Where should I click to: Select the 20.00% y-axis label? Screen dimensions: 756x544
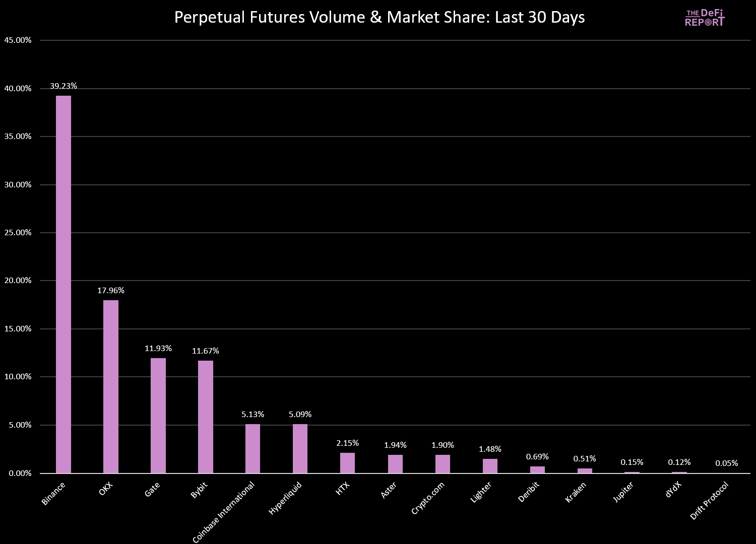pos(18,281)
